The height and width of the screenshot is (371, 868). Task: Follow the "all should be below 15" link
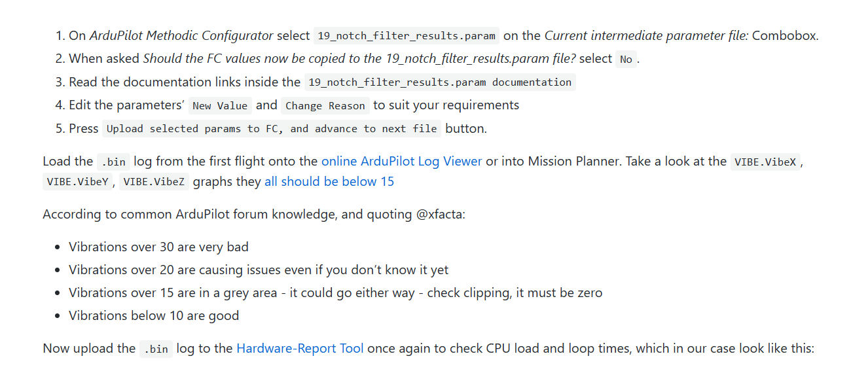pyautogui.click(x=329, y=181)
